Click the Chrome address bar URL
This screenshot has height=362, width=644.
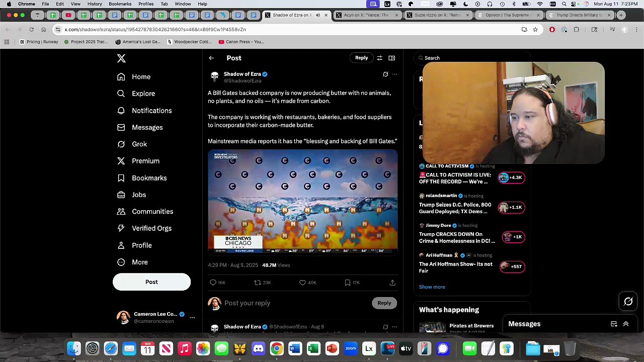click(x=155, y=30)
